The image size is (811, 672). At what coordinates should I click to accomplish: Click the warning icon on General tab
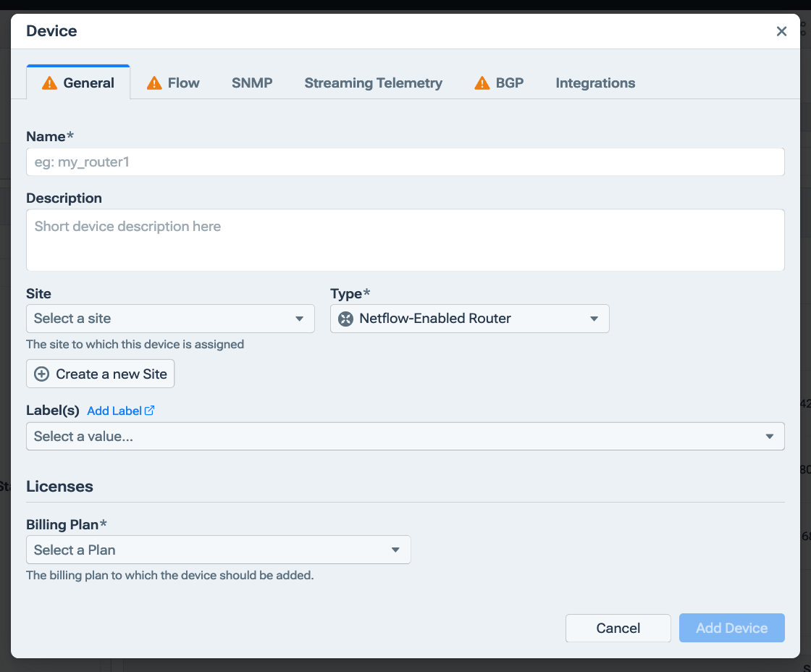(49, 83)
